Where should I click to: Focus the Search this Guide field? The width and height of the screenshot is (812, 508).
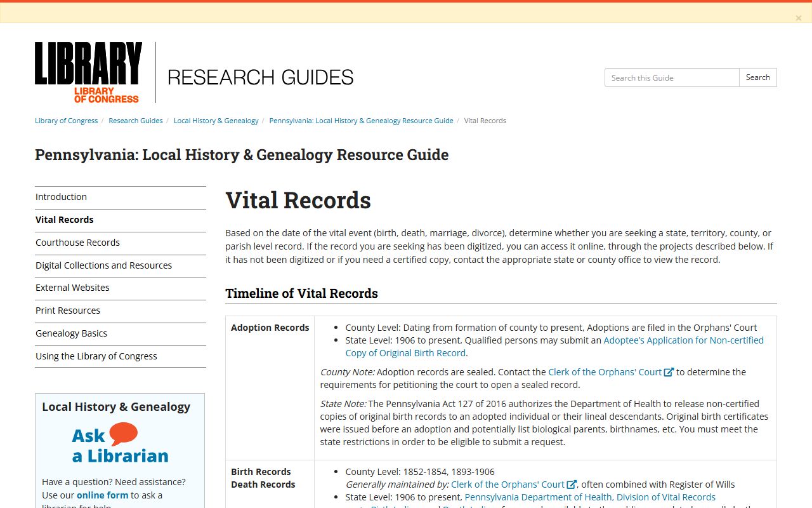point(672,77)
